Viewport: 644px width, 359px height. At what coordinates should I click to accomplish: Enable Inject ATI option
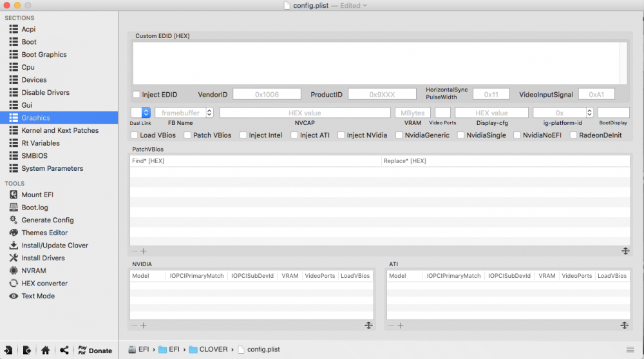point(294,135)
